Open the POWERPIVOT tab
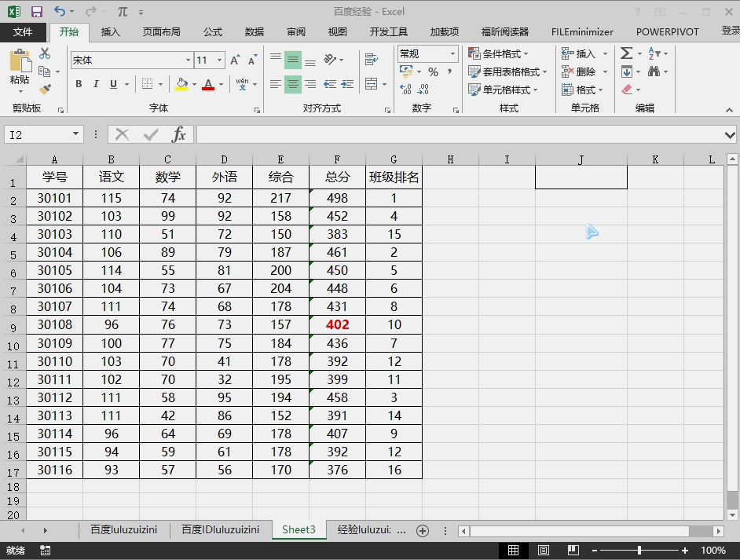This screenshot has width=740, height=560. [x=667, y=32]
